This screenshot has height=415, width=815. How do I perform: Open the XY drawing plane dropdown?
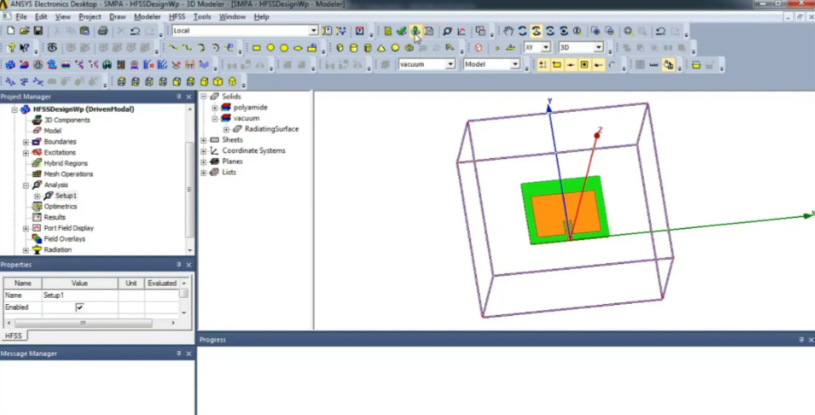[x=546, y=47]
